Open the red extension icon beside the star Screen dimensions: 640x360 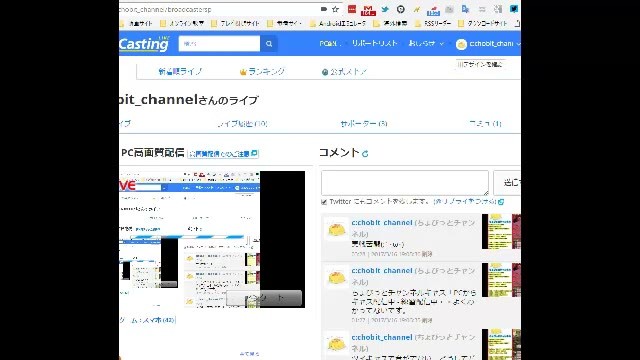(352, 9)
